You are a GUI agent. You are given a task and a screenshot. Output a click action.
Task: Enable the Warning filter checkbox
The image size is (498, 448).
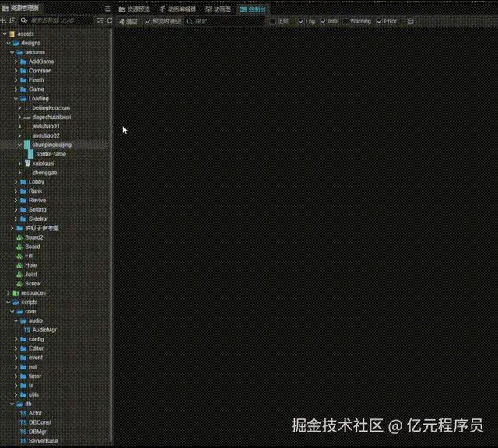(345, 21)
